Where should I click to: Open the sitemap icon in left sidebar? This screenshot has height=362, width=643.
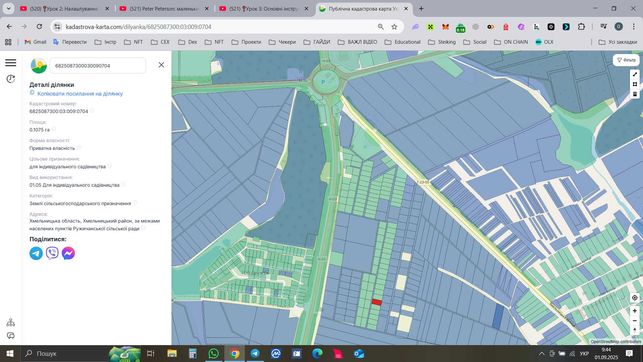click(x=11, y=322)
